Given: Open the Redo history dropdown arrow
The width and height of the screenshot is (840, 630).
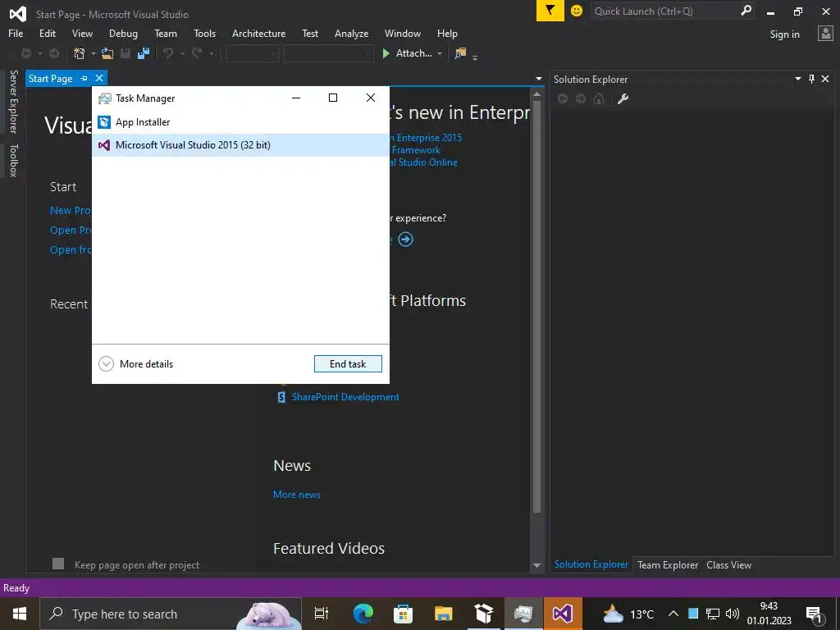Looking at the screenshot, I should [x=211, y=53].
